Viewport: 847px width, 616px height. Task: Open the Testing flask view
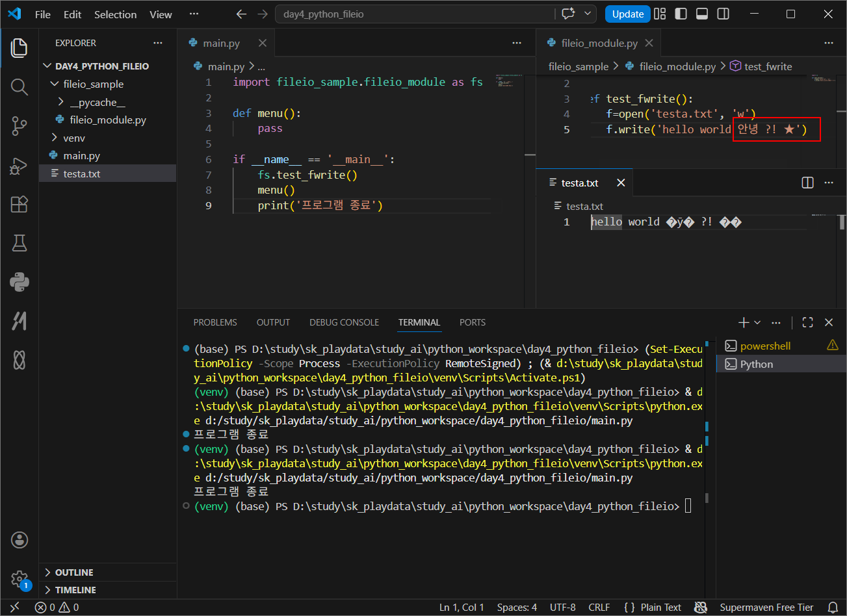20,243
